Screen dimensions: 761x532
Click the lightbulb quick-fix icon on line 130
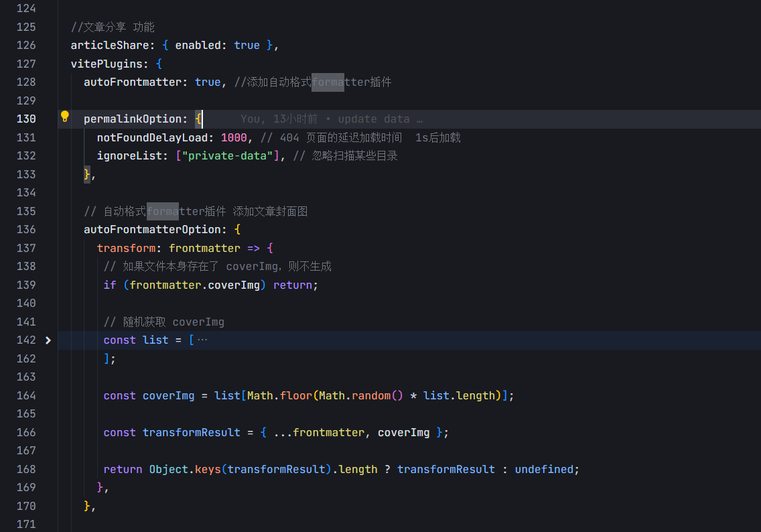pyautogui.click(x=64, y=116)
